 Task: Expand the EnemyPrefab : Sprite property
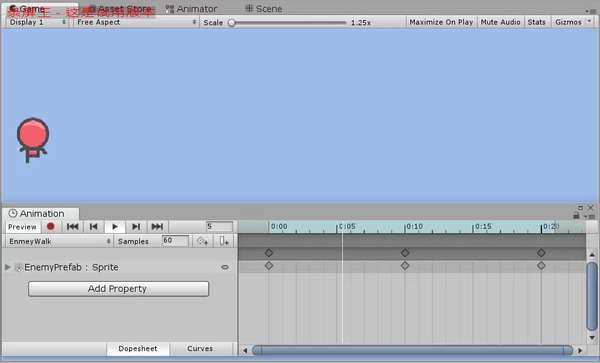[7, 267]
